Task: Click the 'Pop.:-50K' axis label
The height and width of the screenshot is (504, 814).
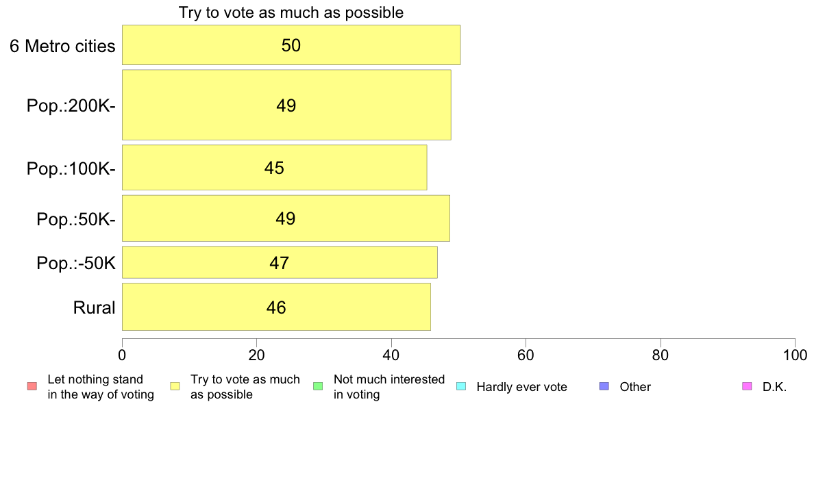Action: [x=76, y=263]
